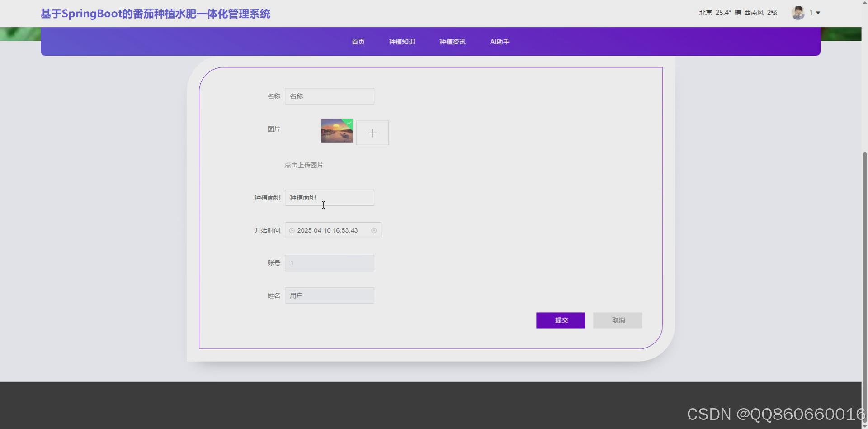Click the site title 基于SpringBoot的番茄种植水肥一体化管理系统
868x429 pixels.
(156, 14)
